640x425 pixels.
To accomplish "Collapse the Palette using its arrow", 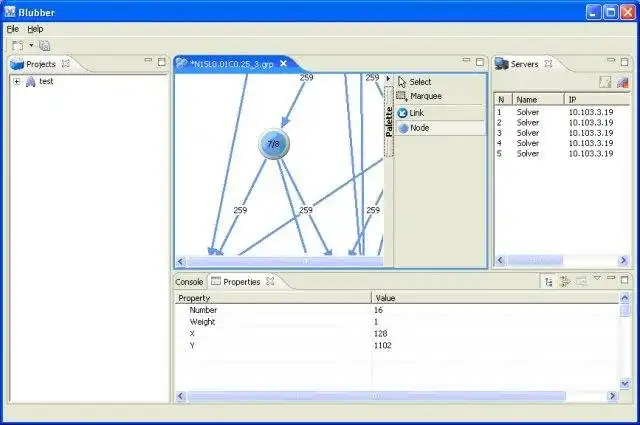I will (388, 78).
